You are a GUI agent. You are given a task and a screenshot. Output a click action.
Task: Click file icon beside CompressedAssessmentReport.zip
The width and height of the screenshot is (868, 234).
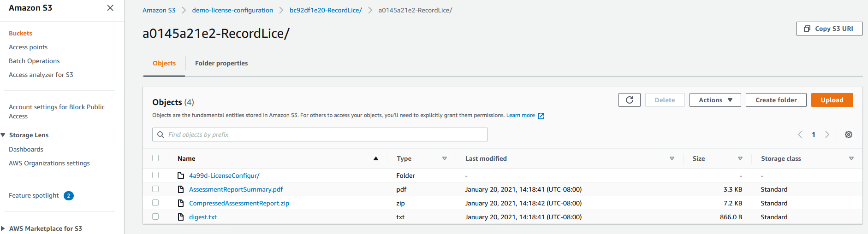pyautogui.click(x=181, y=203)
